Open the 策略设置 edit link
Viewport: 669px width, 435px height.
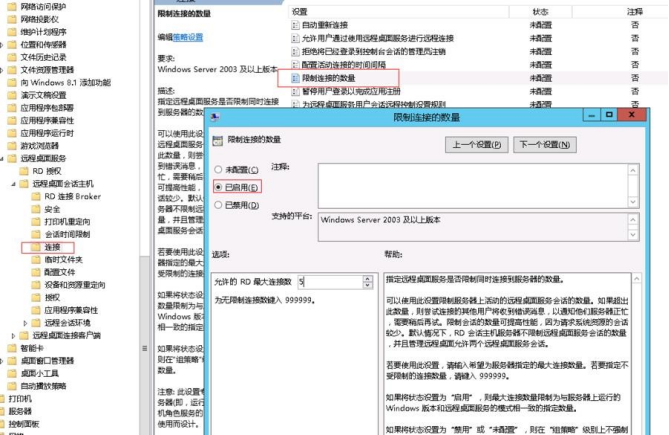click(x=188, y=38)
